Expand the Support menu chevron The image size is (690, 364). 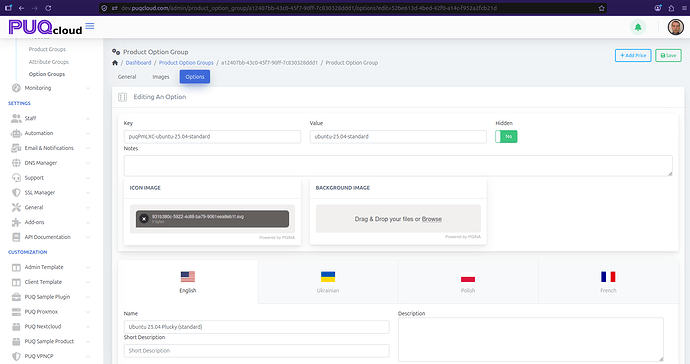pos(88,178)
